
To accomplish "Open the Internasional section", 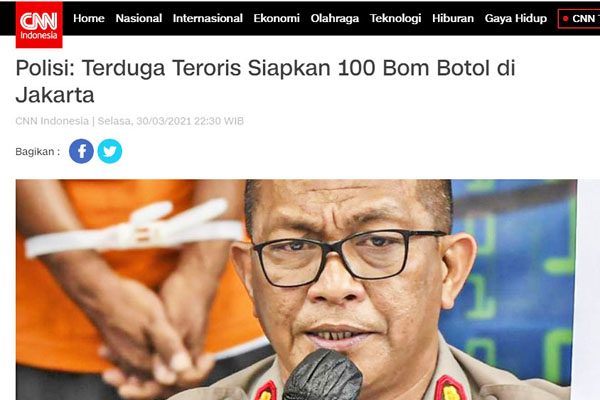I will 207,18.
